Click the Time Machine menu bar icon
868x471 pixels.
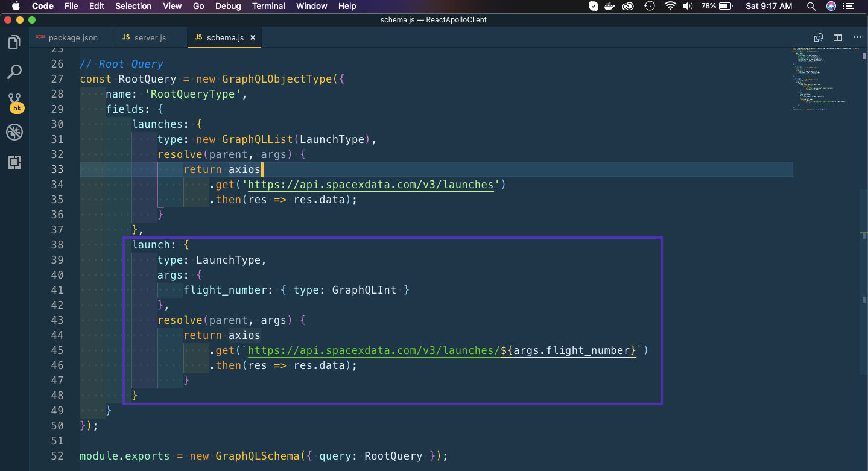tap(649, 6)
